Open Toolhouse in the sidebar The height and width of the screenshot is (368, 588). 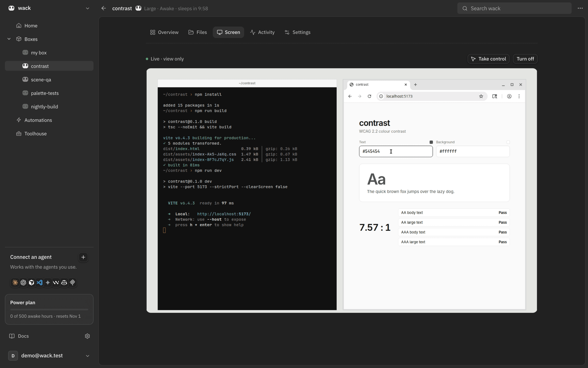[x=49, y=134]
